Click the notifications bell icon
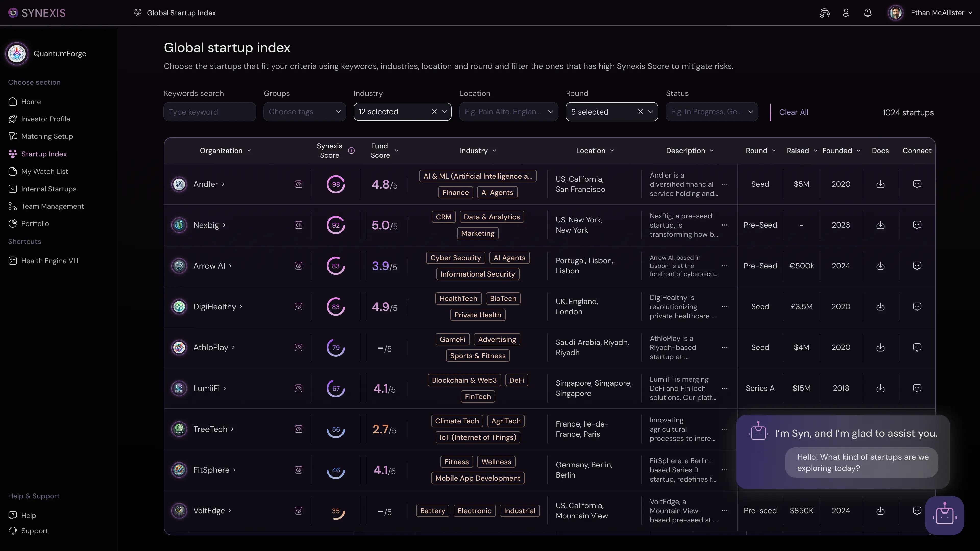Image resolution: width=980 pixels, height=551 pixels. coord(867,13)
